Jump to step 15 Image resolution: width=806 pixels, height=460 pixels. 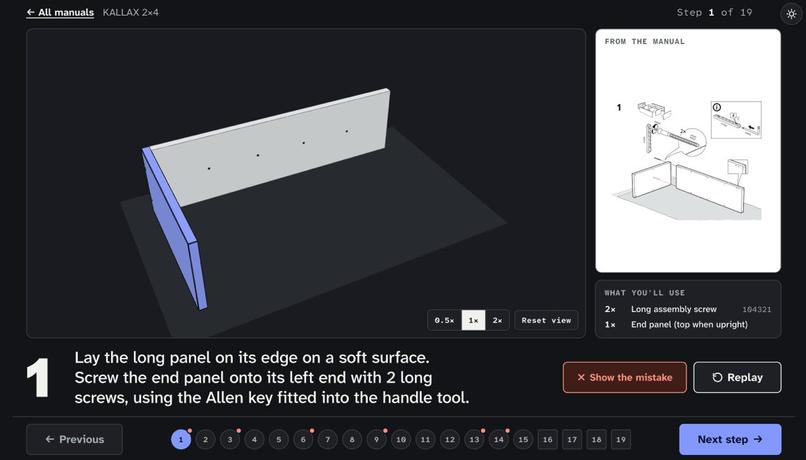tap(523, 439)
